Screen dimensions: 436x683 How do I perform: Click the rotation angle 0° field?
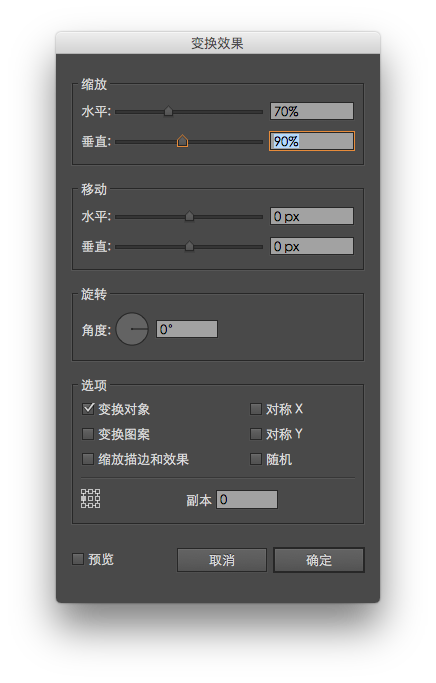[x=187, y=329]
